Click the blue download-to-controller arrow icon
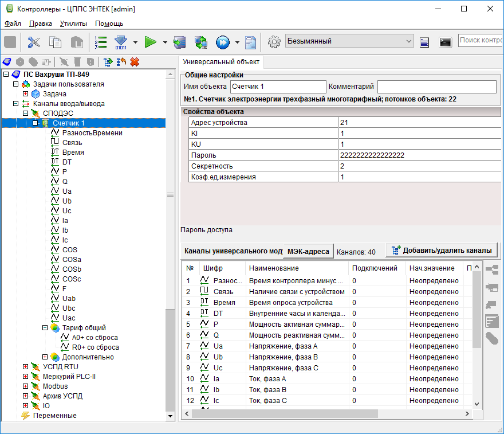504x434 pixels. click(x=121, y=42)
